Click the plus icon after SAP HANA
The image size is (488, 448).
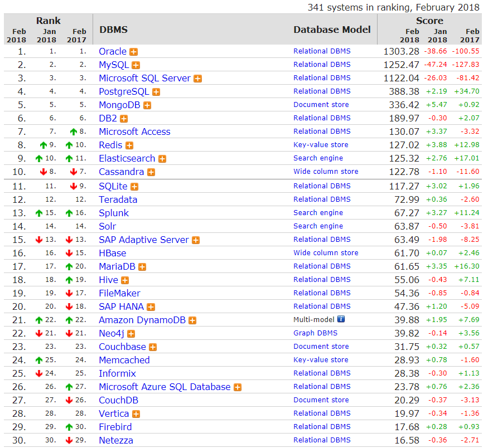pyautogui.click(x=151, y=307)
